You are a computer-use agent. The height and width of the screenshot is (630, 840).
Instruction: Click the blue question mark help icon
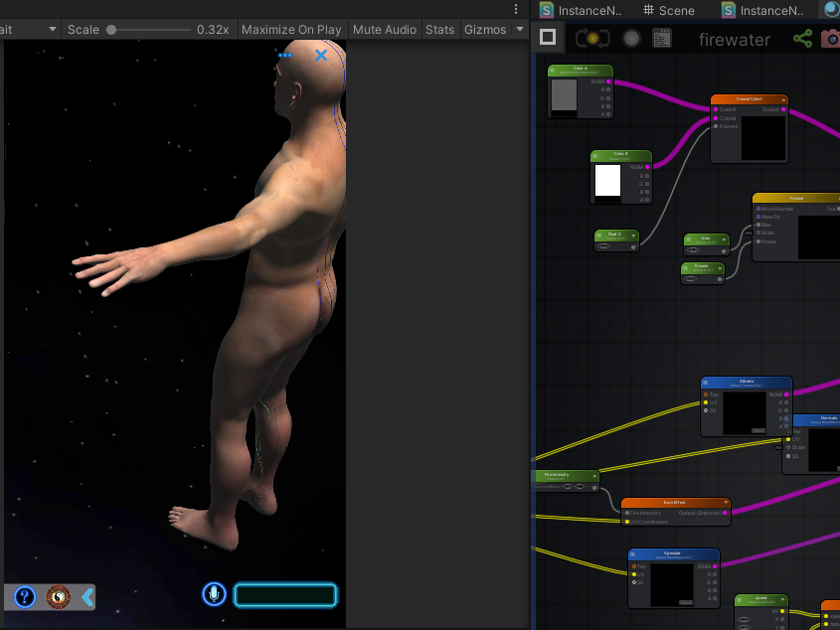(x=26, y=597)
